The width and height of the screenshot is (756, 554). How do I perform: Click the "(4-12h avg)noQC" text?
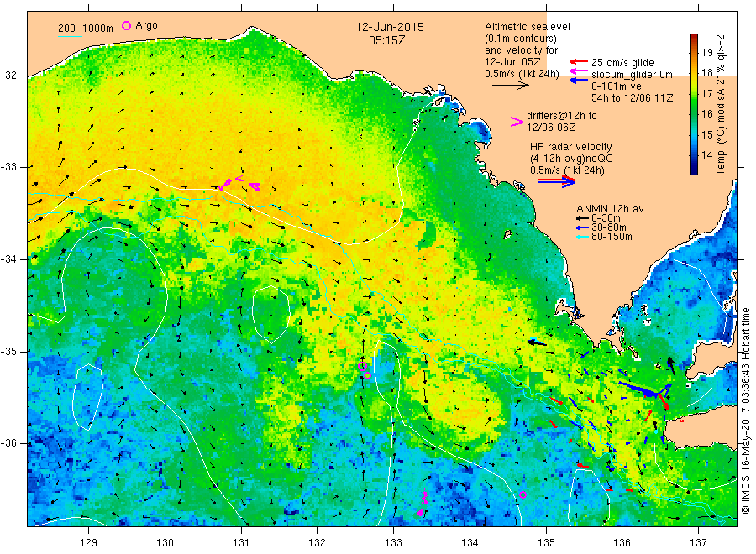click(571, 159)
